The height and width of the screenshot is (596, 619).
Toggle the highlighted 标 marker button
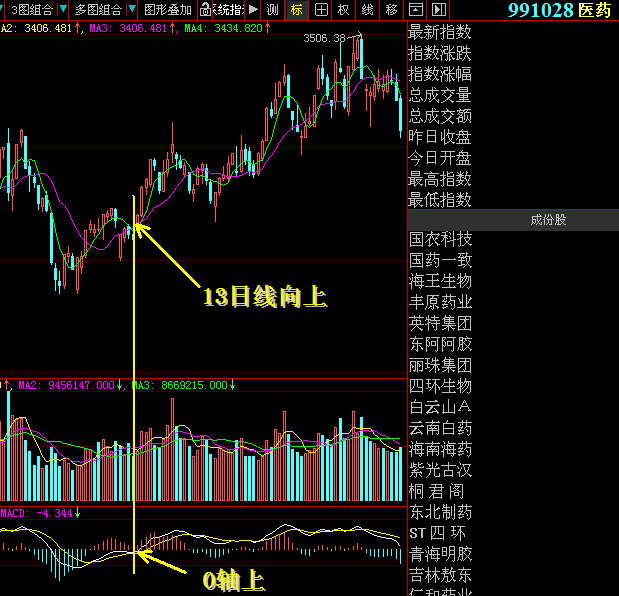(x=296, y=10)
